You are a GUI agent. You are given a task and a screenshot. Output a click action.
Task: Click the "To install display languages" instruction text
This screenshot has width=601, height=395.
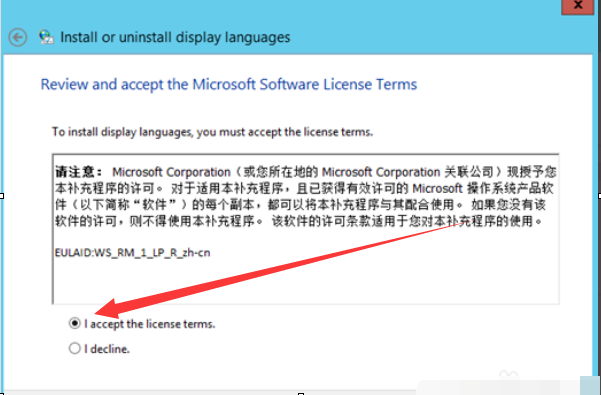(x=212, y=132)
